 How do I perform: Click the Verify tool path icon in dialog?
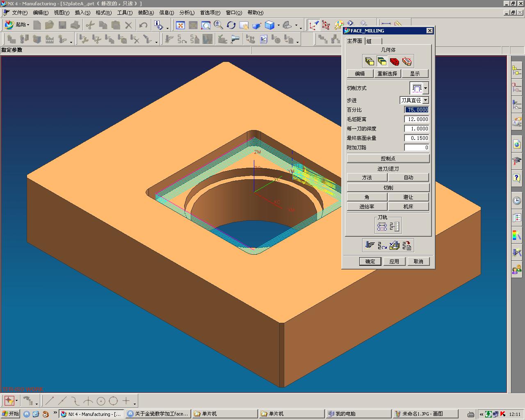(x=395, y=245)
